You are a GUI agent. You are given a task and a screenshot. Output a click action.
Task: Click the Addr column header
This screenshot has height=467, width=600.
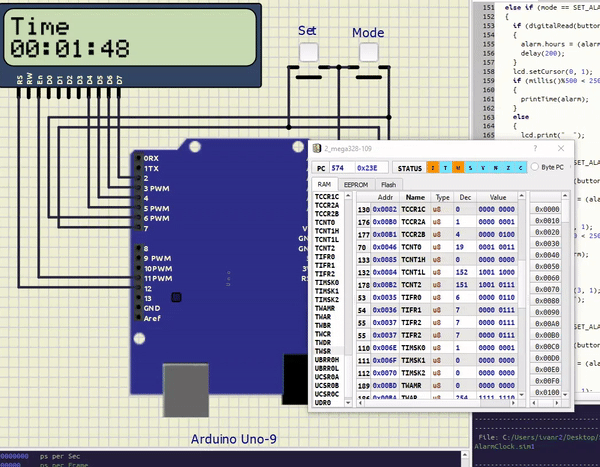[385, 197]
